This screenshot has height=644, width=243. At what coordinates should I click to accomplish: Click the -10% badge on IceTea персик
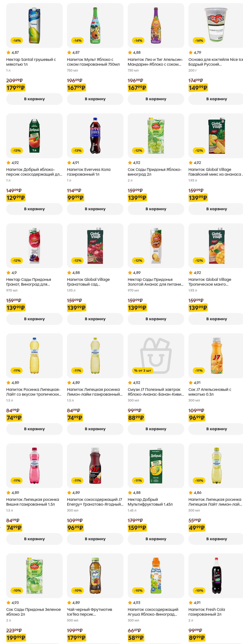click(77, 590)
